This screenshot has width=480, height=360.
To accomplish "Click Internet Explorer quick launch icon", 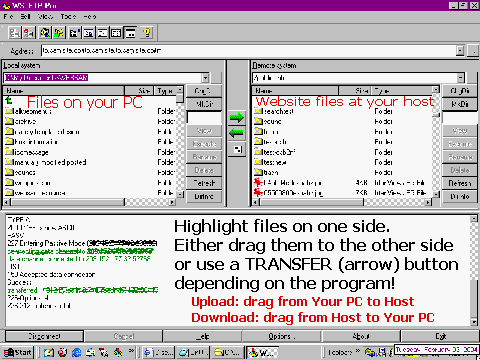I will click(77, 352).
